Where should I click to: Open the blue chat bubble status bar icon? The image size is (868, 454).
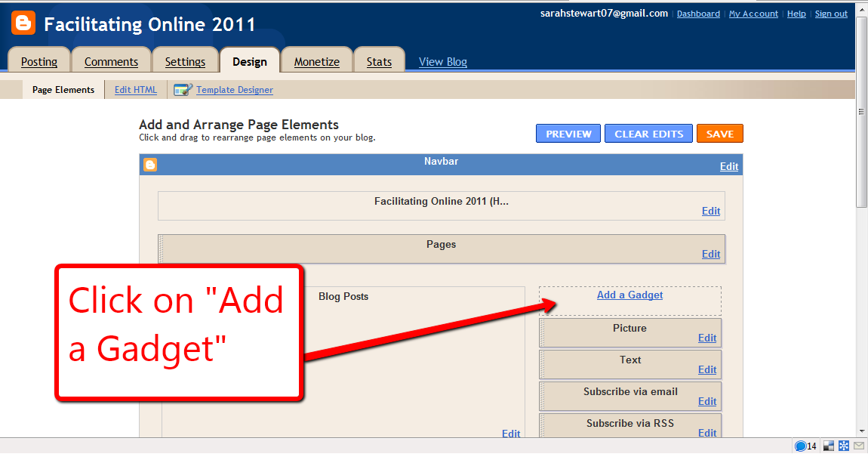coord(801,446)
